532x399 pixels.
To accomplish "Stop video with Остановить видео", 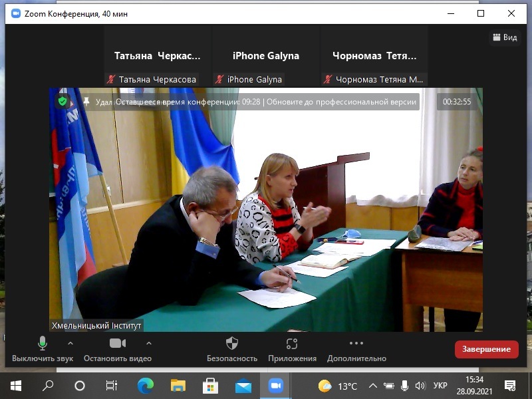I will pyautogui.click(x=117, y=344).
